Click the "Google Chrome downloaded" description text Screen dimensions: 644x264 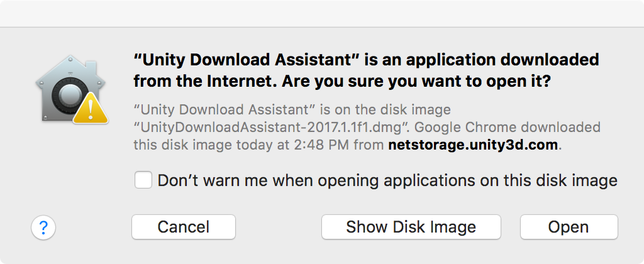[508, 127]
